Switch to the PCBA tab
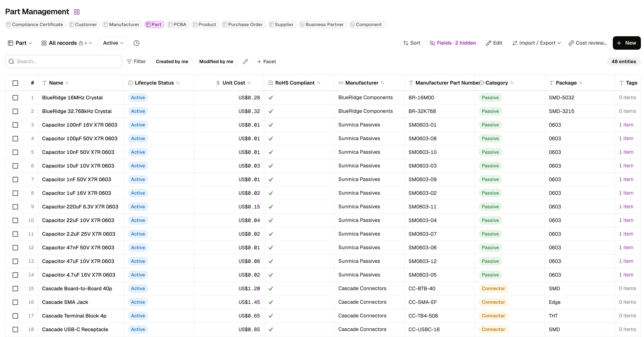644x337 pixels. click(178, 25)
